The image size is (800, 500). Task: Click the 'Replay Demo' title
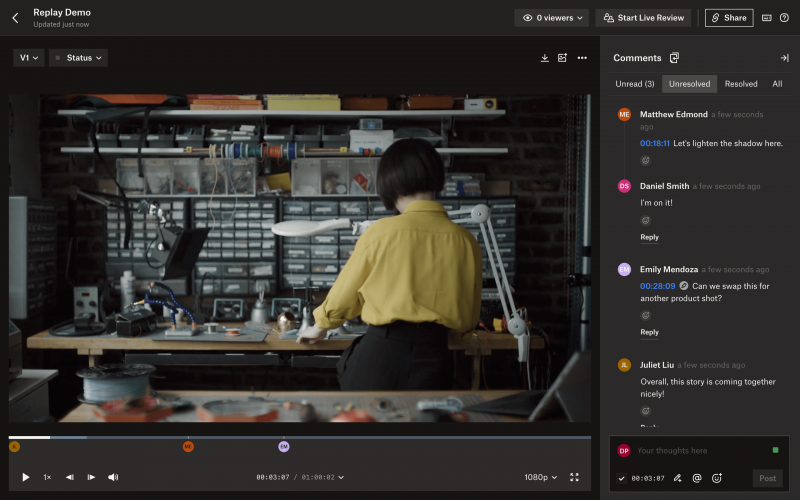[62, 12]
